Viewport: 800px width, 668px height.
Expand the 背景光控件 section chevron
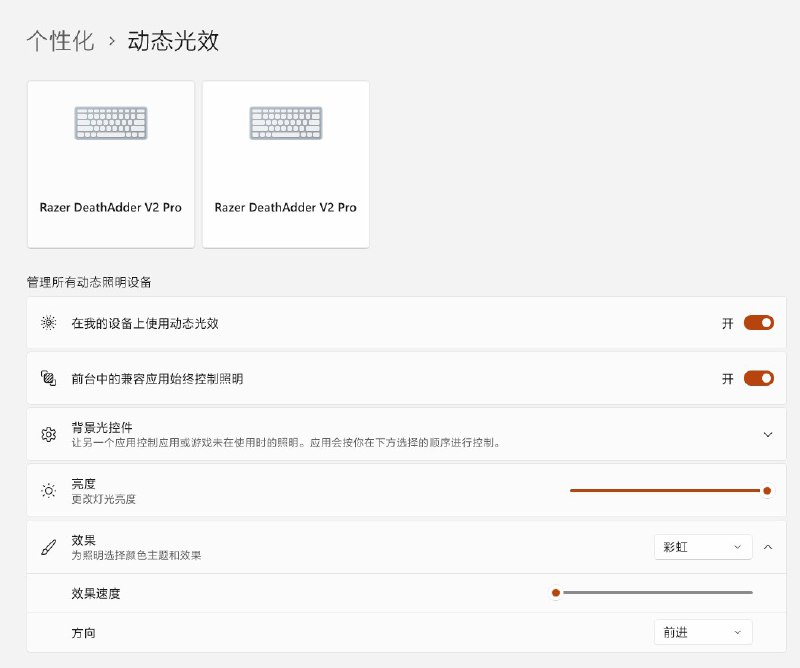point(768,434)
